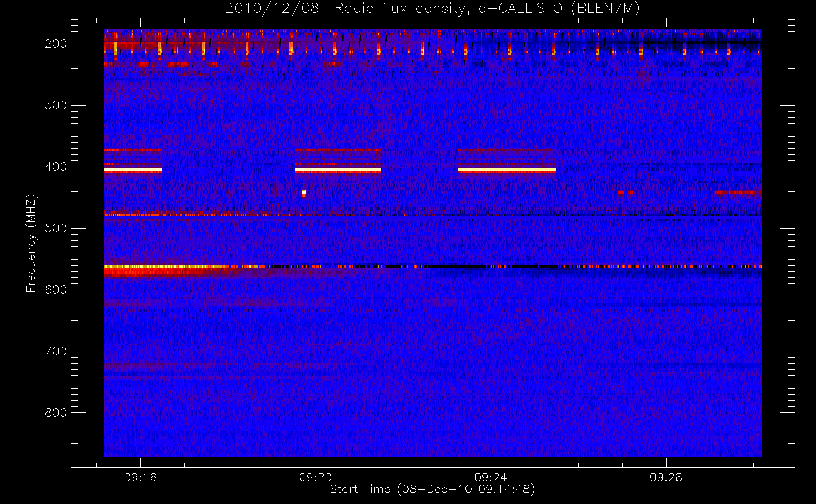Screen dimensions: 816x504
Task: Click the 500 frequency tick label
Action: coord(56,228)
